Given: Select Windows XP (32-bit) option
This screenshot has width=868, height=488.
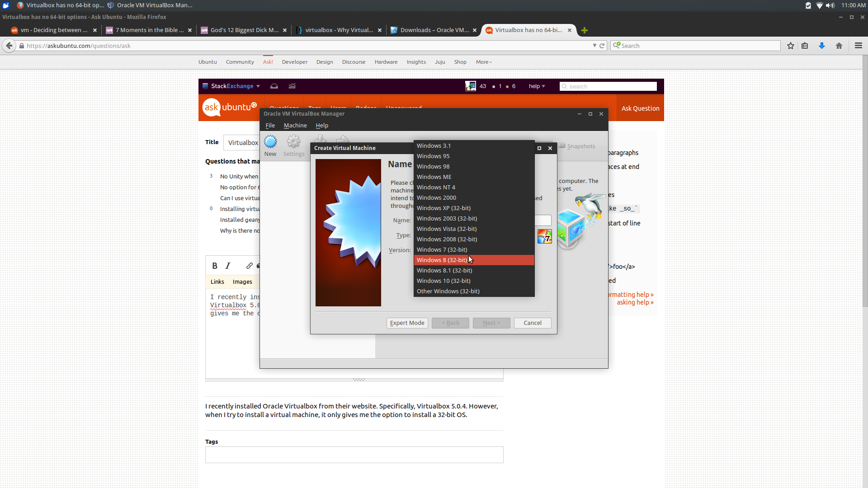Looking at the screenshot, I should pyautogui.click(x=474, y=208).
